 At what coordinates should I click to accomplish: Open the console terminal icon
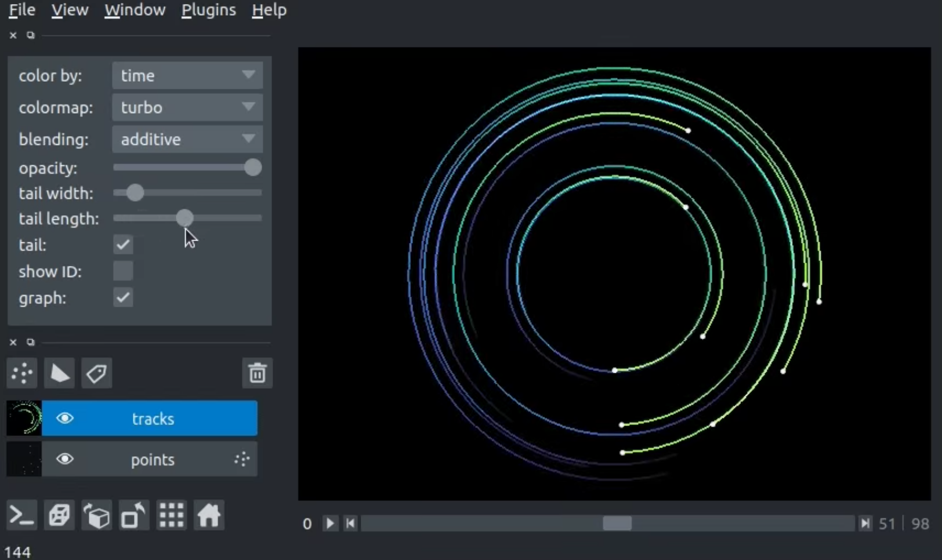tap(22, 515)
